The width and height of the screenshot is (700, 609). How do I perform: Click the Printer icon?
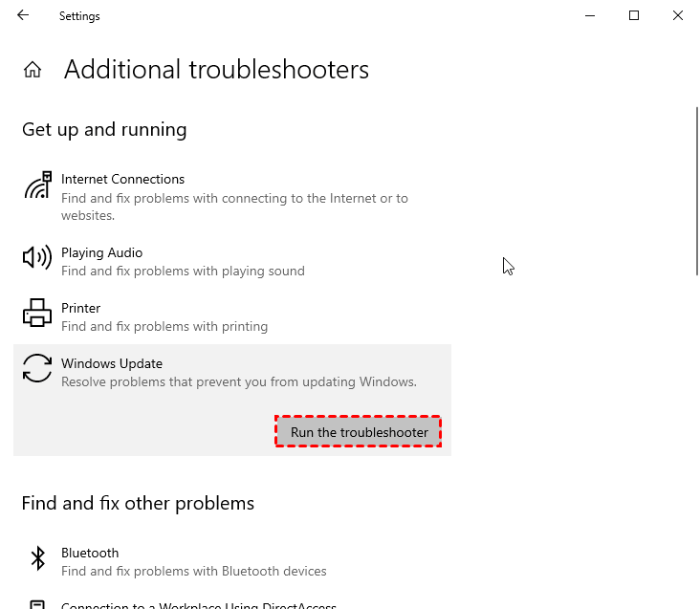point(37,313)
